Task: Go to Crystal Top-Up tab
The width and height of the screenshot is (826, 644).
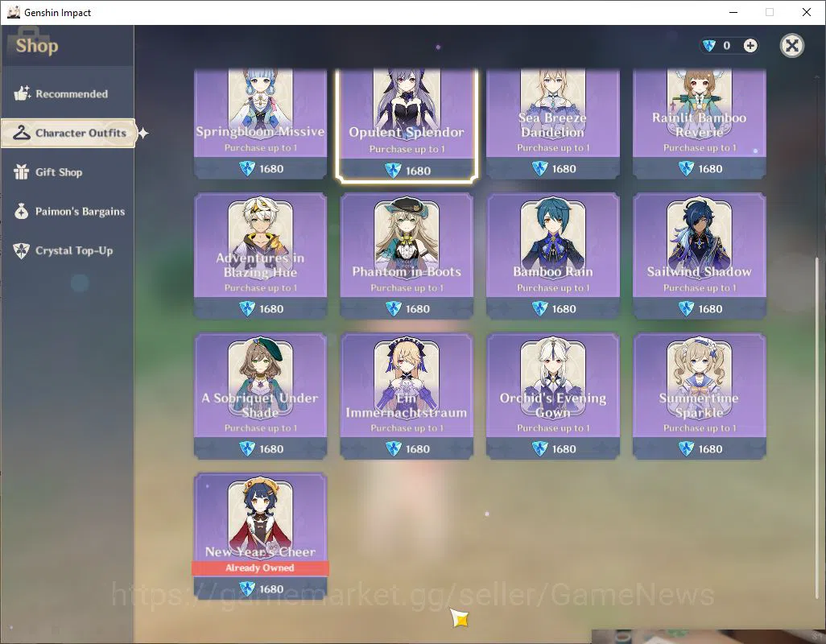Action: click(68, 250)
